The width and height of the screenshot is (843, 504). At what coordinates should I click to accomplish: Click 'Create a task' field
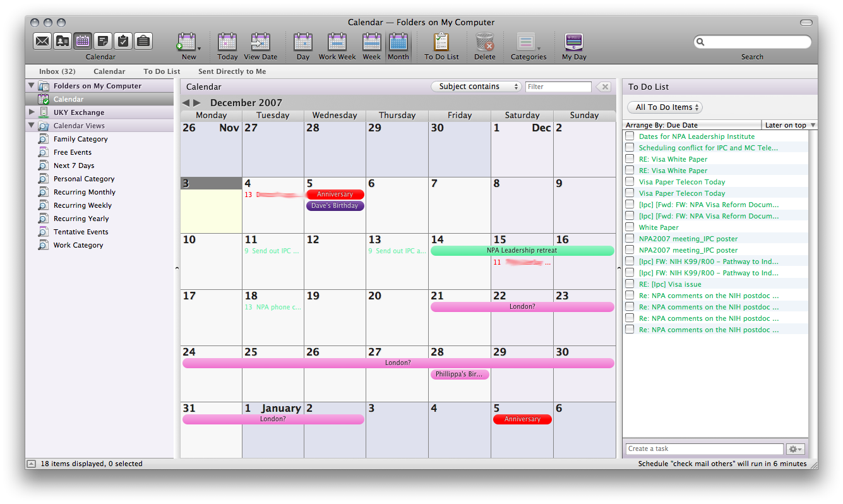705,449
